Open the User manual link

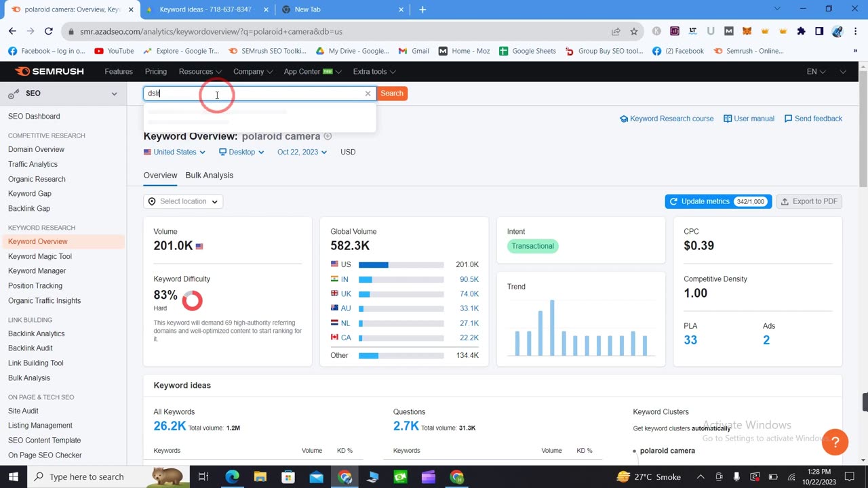click(x=749, y=119)
